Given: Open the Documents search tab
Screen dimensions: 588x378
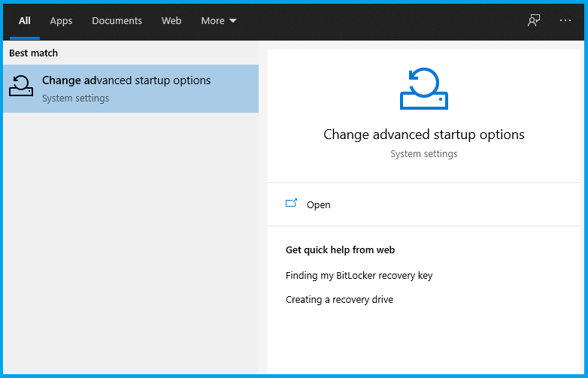Looking at the screenshot, I should coord(117,21).
